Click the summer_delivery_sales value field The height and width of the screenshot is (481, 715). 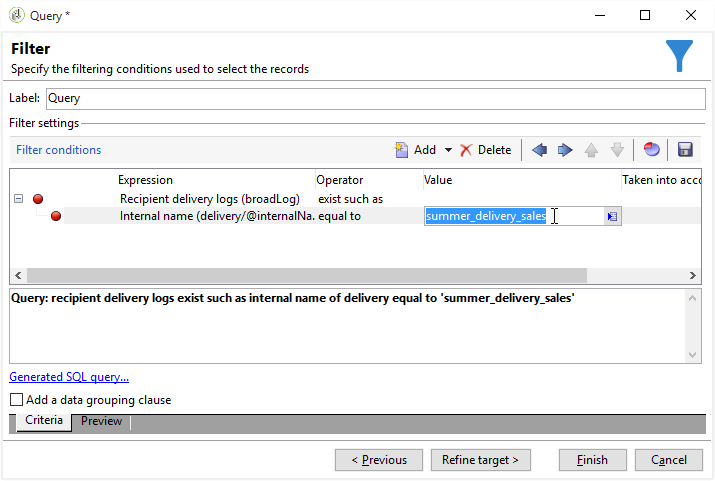[x=514, y=216]
